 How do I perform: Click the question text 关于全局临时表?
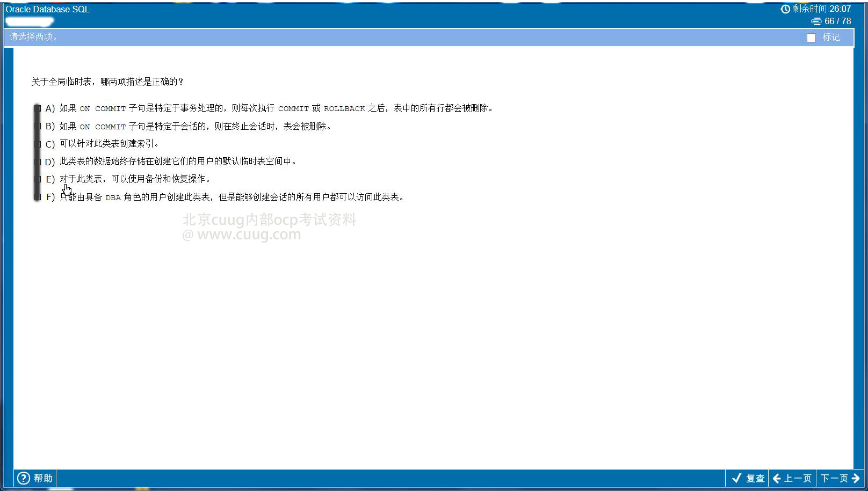tap(107, 82)
